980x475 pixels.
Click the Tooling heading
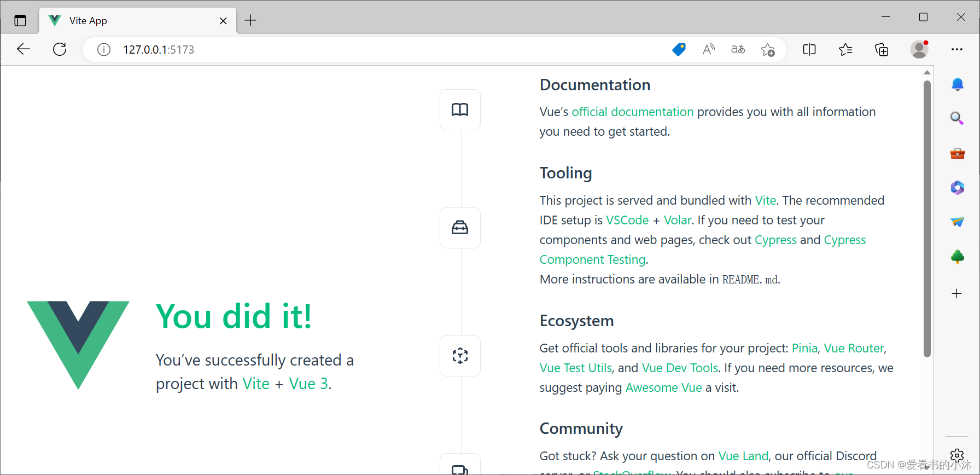pyautogui.click(x=566, y=173)
